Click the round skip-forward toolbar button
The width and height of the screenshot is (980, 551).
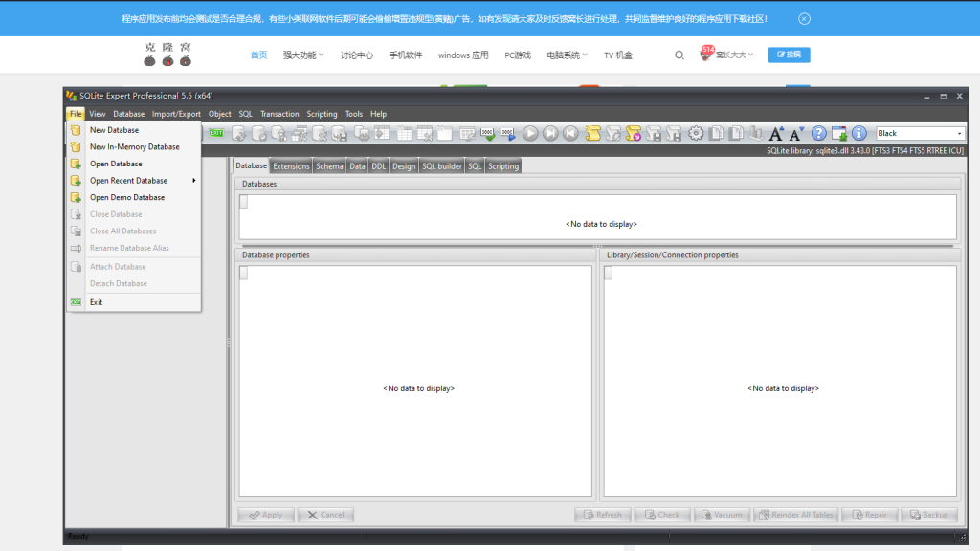(550, 133)
